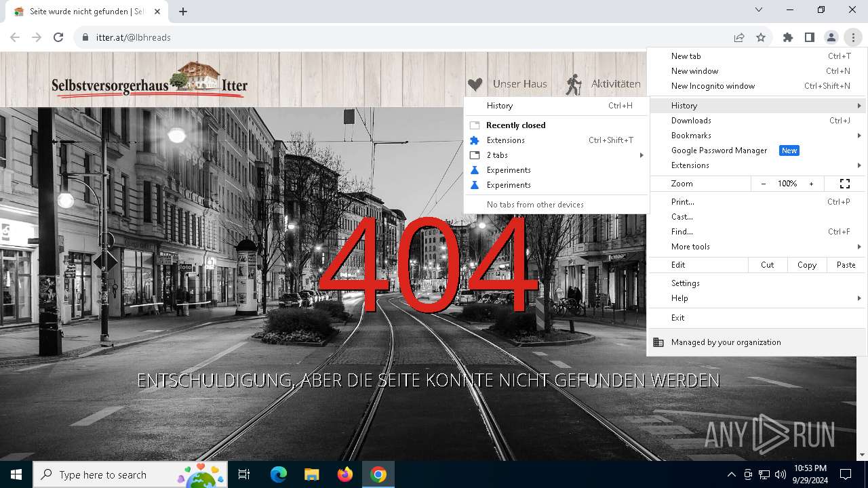The width and height of the screenshot is (868, 488).
Task: Click Managed by your organization
Action: click(x=757, y=342)
